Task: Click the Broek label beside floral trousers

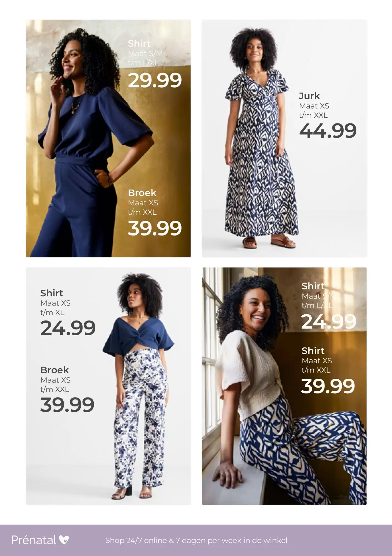Action: tap(54, 370)
